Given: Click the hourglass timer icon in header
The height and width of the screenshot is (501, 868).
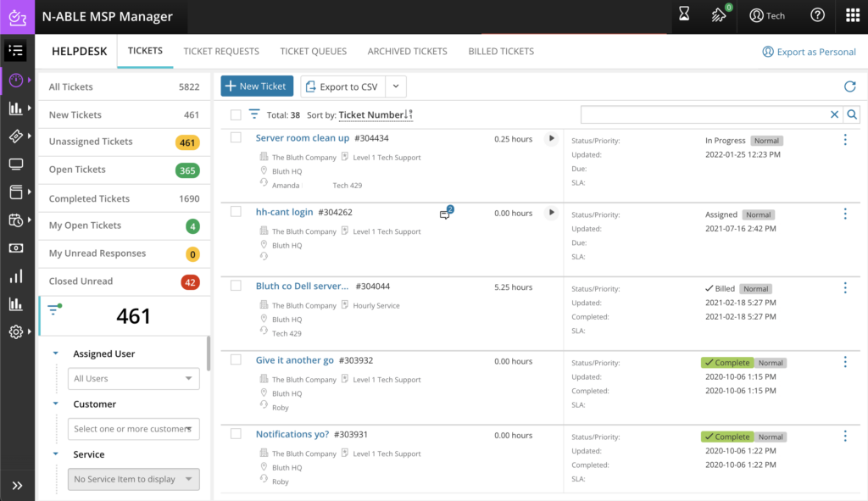Looking at the screenshot, I should coord(684,14).
